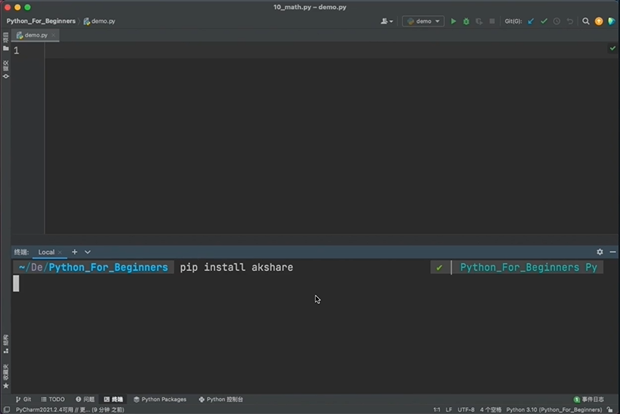The height and width of the screenshot is (414, 620).
Task: Click line 1 in the editor
Action: tap(331, 51)
